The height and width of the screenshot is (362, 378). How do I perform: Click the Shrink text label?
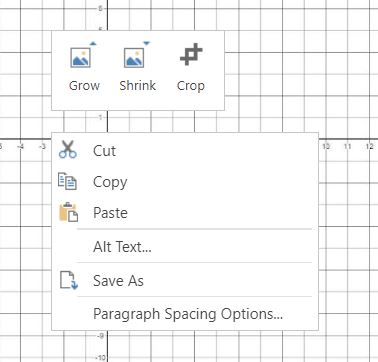[137, 86]
